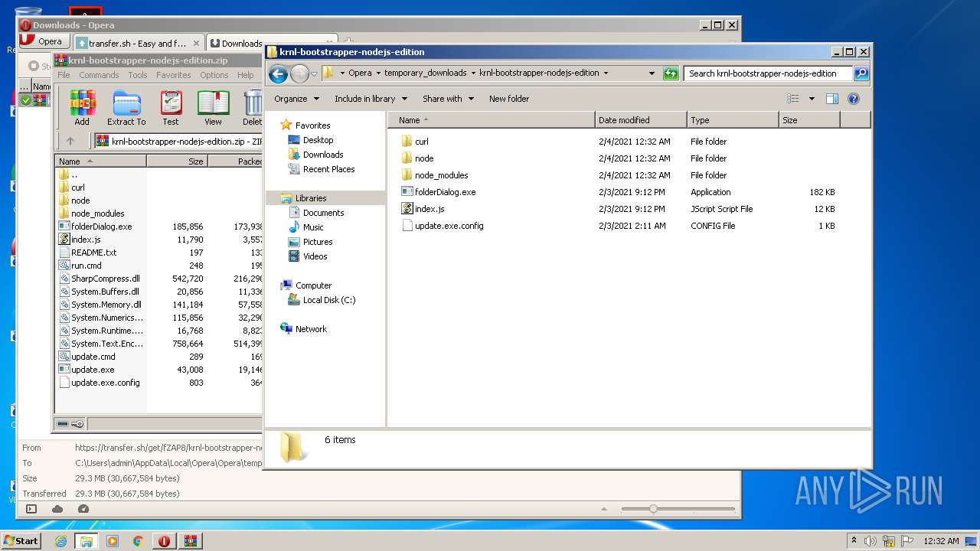The height and width of the screenshot is (551, 980).
Task: Click the Add button in WinRAR toolbar
Action: click(x=82, y=108)
